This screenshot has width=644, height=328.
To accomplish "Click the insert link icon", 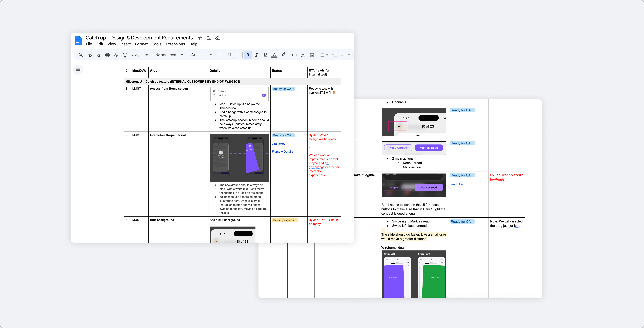I will (294, 55).
